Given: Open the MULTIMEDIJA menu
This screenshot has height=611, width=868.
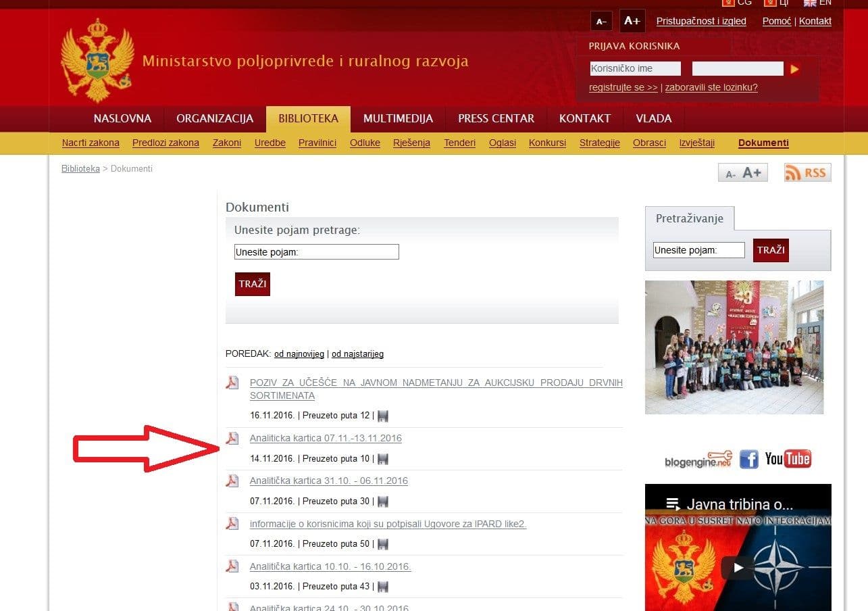Looking at the screenshot, I should coord(398,118).
